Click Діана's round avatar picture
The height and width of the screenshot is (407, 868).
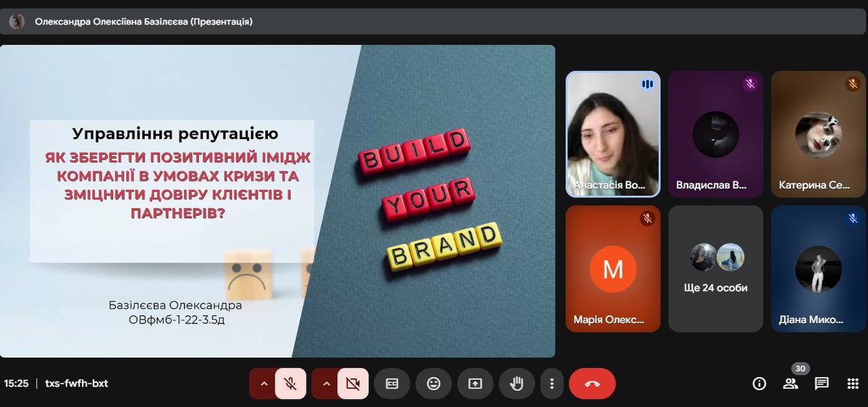(818, 269)
